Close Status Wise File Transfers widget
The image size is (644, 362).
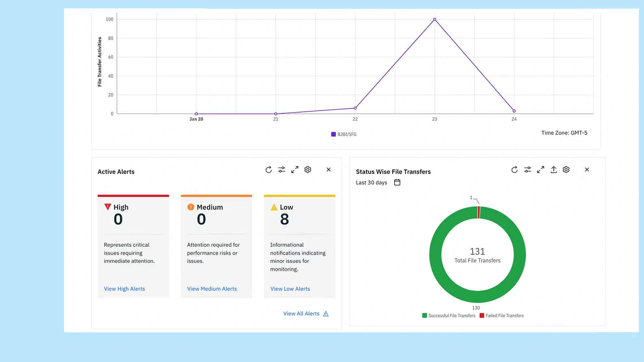pos(587,170)
